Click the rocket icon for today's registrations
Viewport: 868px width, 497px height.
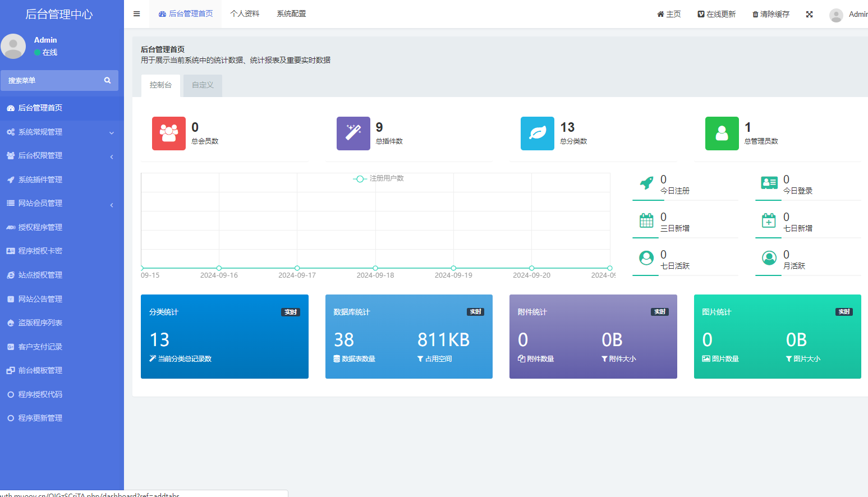(646, 183)
